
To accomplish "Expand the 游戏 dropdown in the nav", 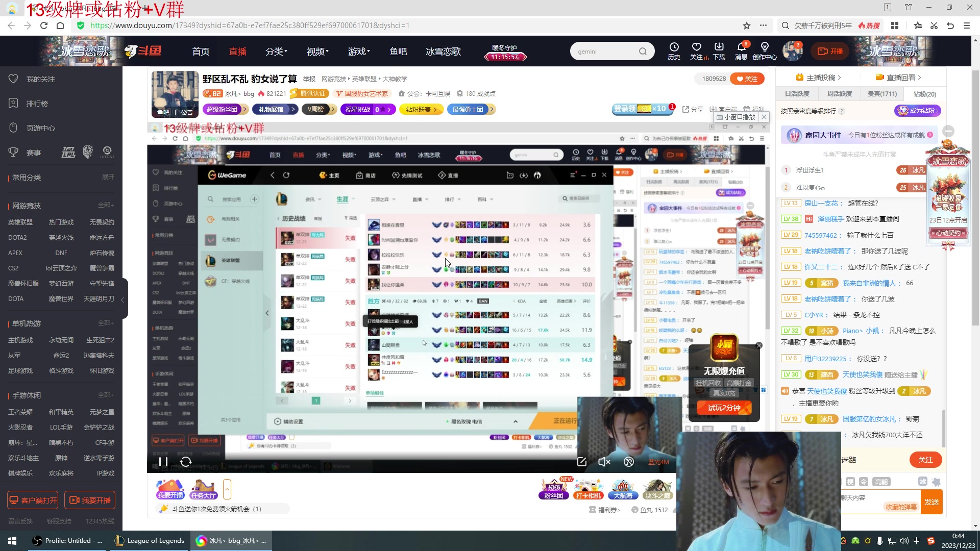I will click(359, 52).
